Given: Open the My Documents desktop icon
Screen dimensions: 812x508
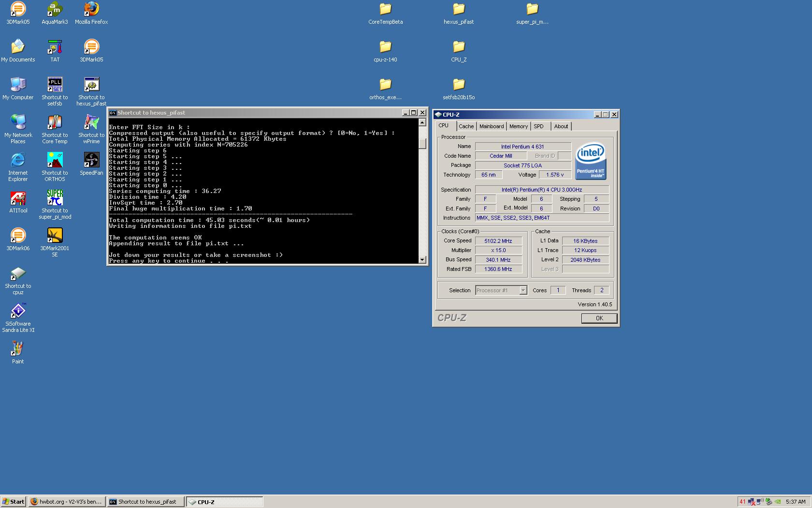Looking at the screenshot, I should point(18,51).
